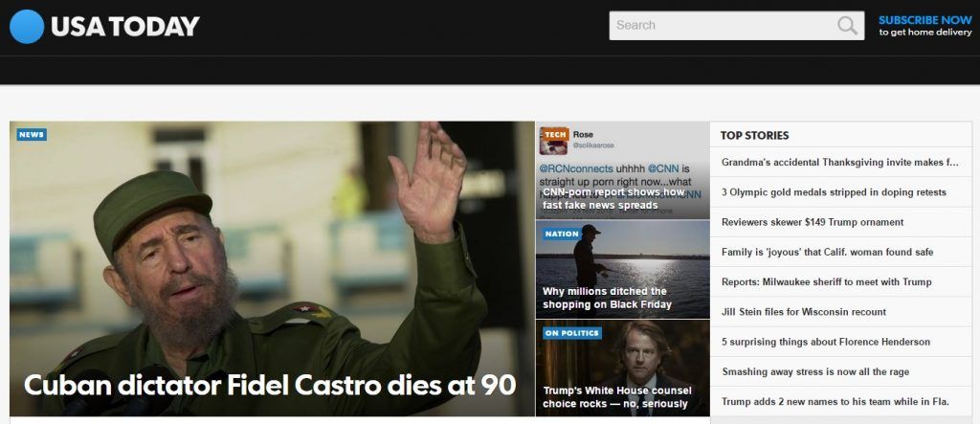The width and height of the screenshot is (980, 424).
Task: Click the SUBSCRIBE NOW link
Action: (925, 20)
